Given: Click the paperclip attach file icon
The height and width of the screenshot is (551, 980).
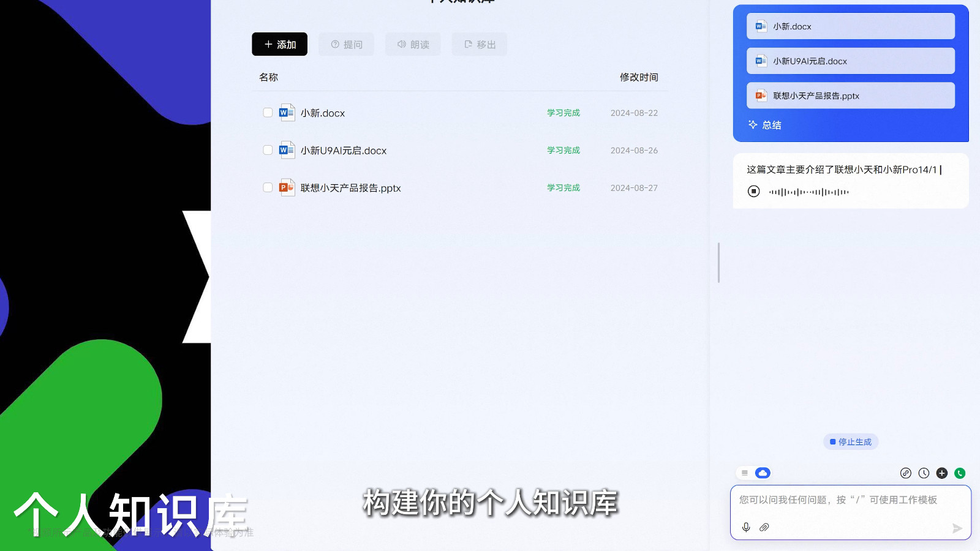Looking at the screenshot, I should (764, 527).
